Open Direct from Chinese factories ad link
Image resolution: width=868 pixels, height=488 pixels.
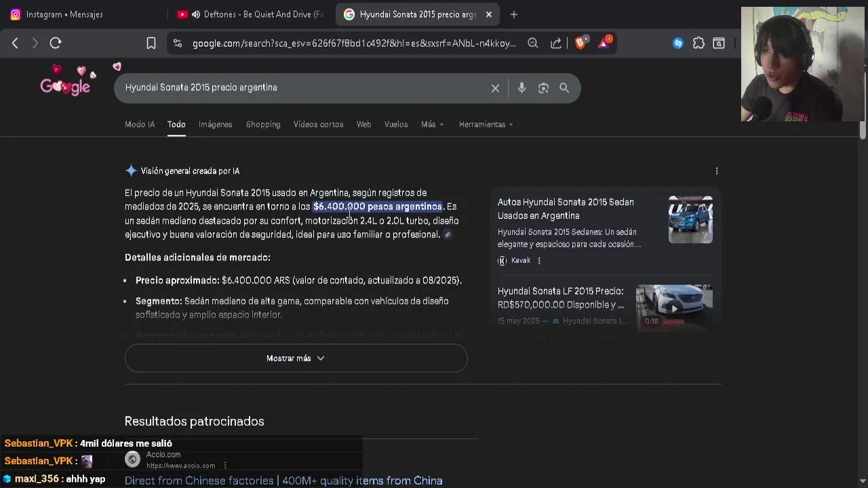pos(283,481)
